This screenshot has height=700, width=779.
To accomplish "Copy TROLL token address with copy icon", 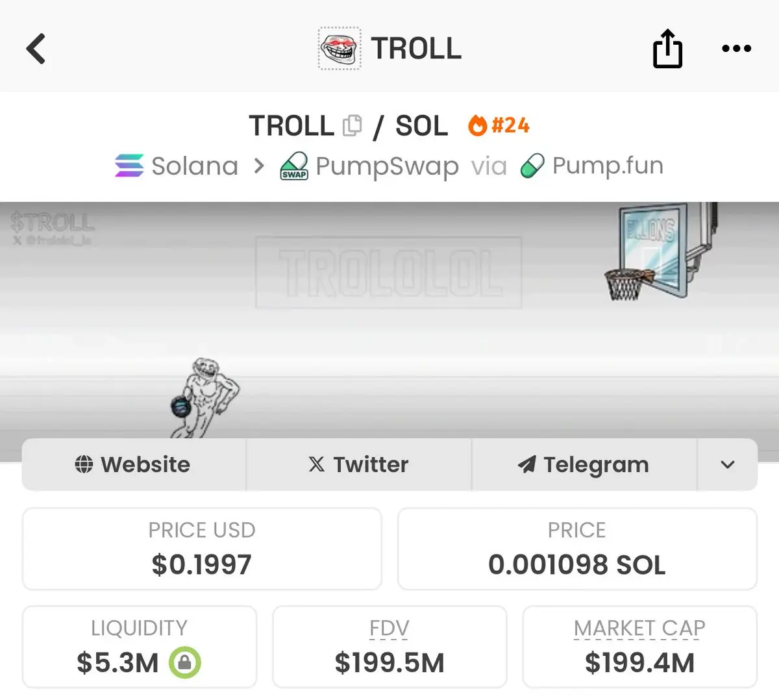I will pos(352,125).
